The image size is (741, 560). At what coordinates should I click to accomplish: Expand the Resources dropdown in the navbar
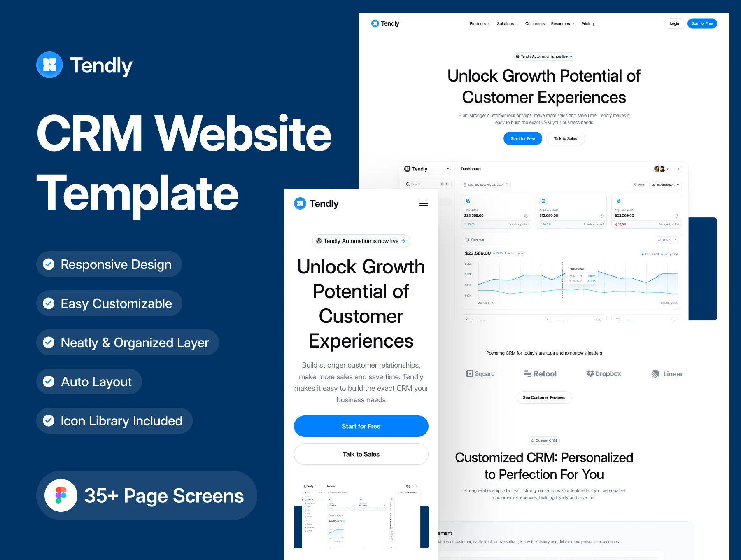tap(562, 24)
